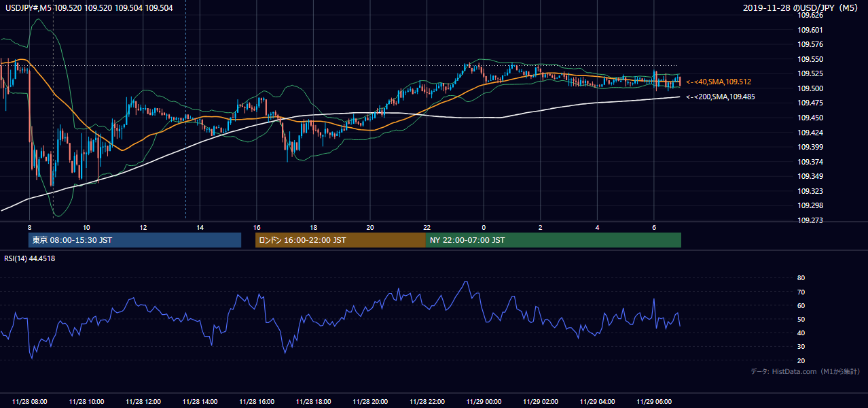Click price axis label 109.323
Image resolution: width=868 pixels, height=408 pixels.
coord(810,191)
